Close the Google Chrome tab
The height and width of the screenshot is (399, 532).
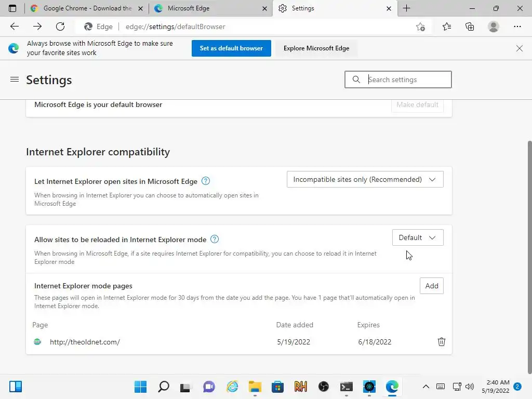140,8
